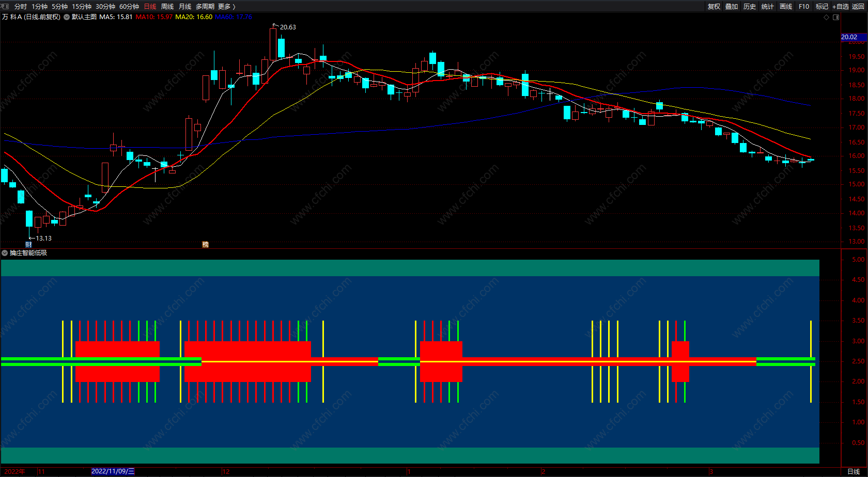Select the 5分钟 period
Image resolution: width=868 pixels, height=477 pixels.
[59, 6]
